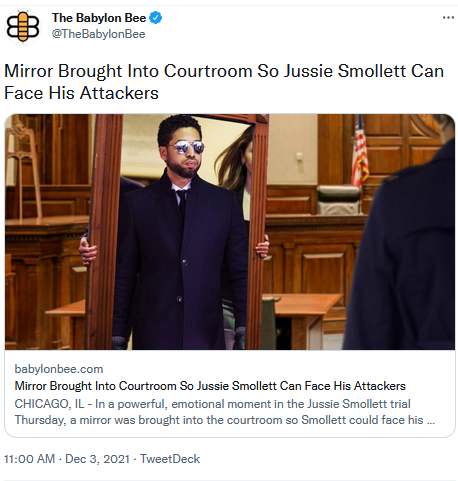Select the tweet headline text about Mirror
The image size is (458, 481).
[224, 82]
